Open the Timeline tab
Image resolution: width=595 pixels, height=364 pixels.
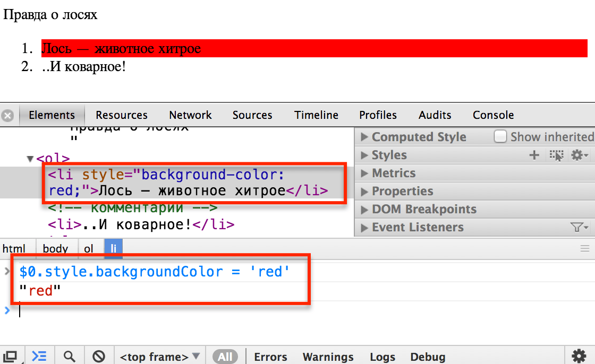(316, 115)
